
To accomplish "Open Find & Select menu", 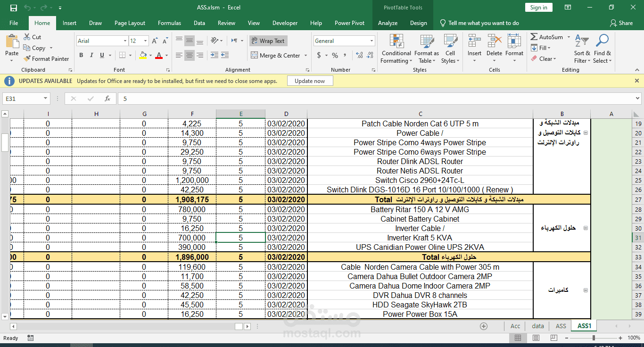I will click(x=602, y=49).
